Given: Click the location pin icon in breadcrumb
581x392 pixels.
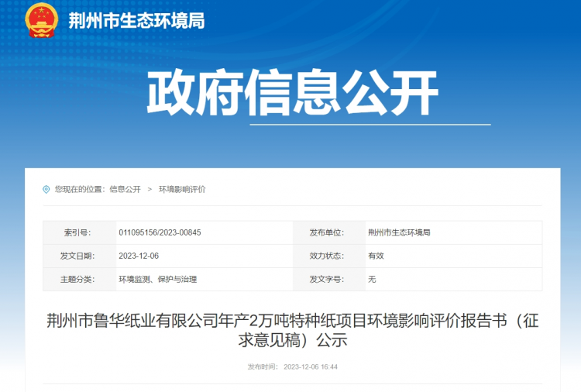Looking at the screenshot, I should pos(46,190).
